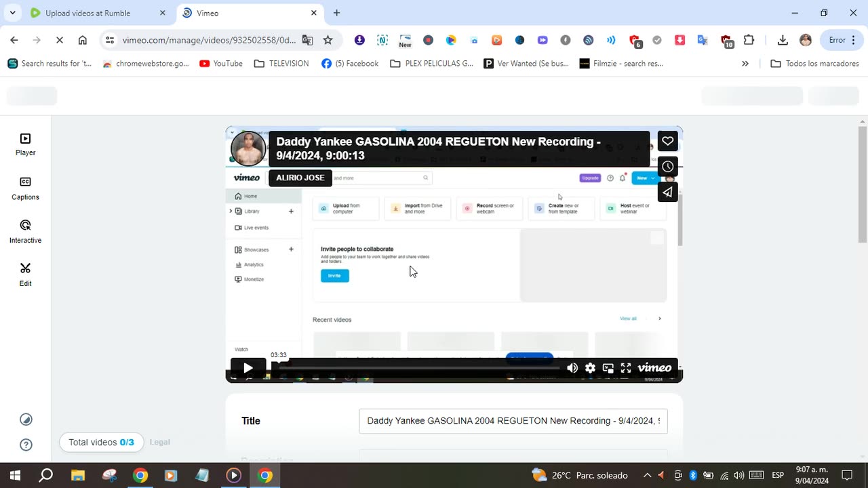Show more bookmarks chevron
The height and width of the screenshot is (488, 868).
pos(745,64)
